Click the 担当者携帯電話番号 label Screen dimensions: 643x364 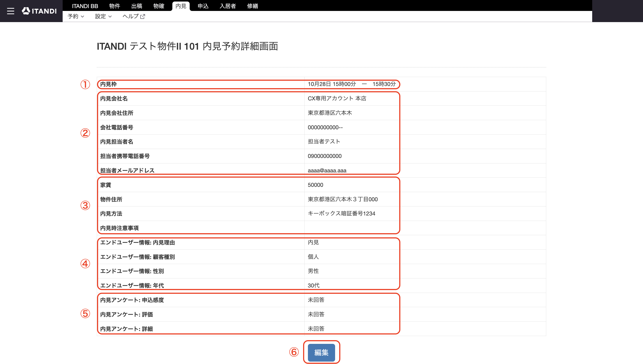[125, 156]
